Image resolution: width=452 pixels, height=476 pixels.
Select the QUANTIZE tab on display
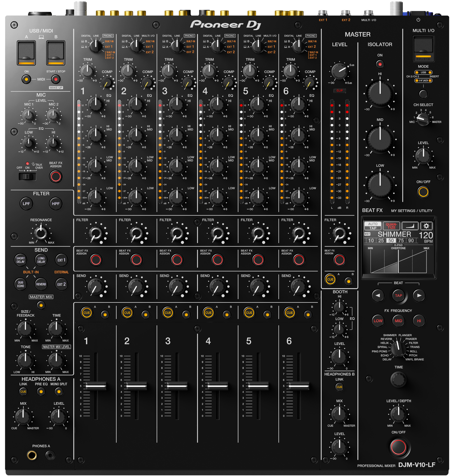tap(391, 226)
